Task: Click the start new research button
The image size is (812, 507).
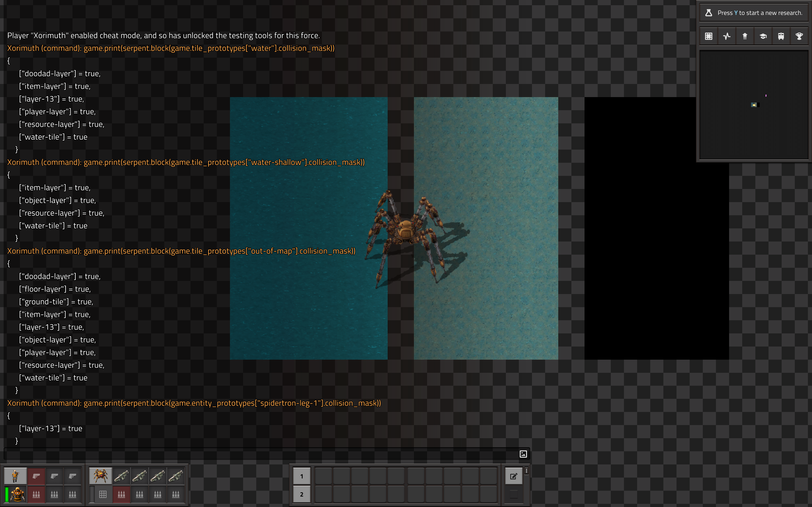Action: [754, 13]
